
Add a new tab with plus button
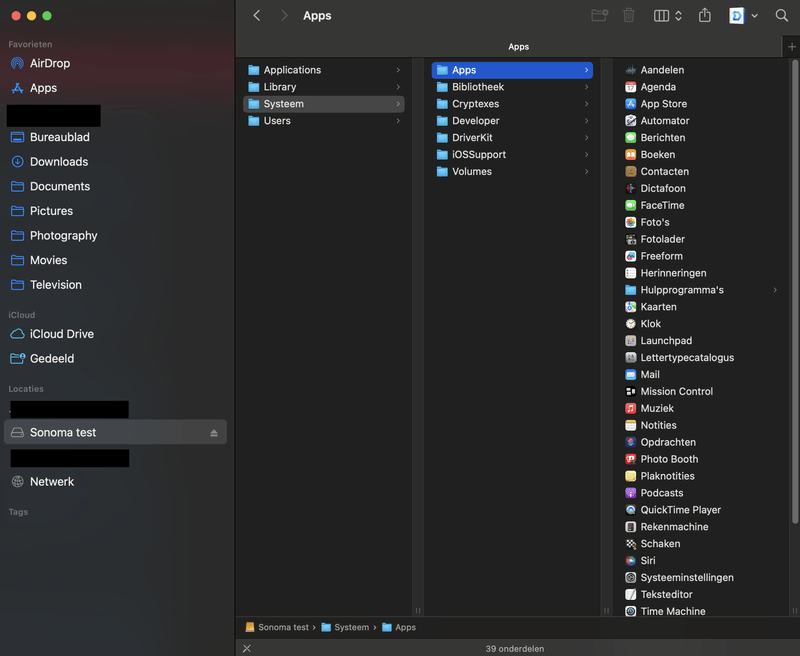tap(791, 47)
